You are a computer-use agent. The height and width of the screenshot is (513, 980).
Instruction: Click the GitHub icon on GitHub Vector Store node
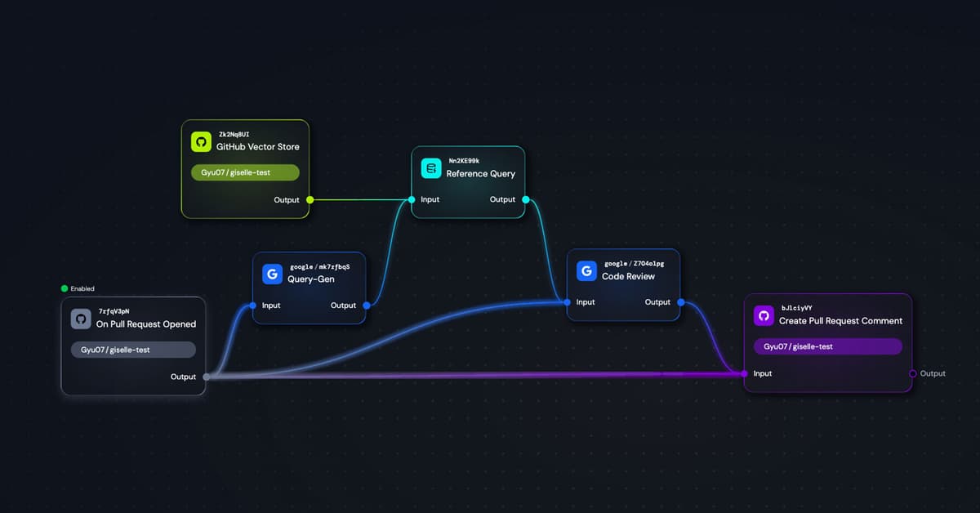coord(201,141)
